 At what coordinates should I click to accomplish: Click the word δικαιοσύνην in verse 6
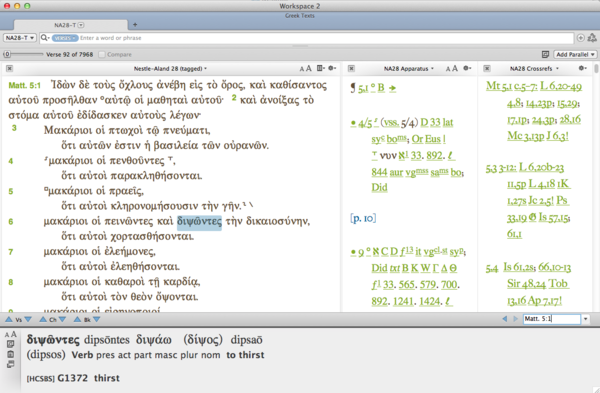point(278,222)
